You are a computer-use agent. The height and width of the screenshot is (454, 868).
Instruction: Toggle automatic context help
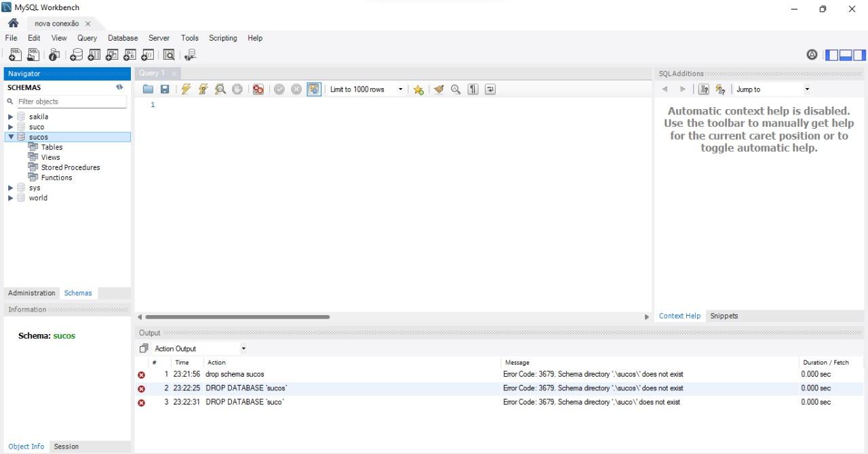pyautogui.click(x=720, y=89)
